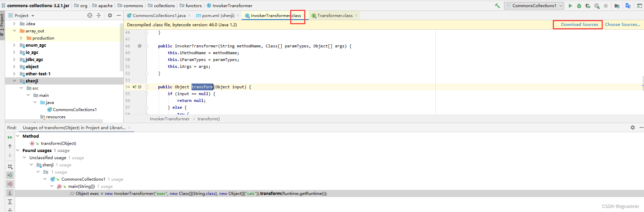Click the Download Sources link
Image resolution: width=644 pixels, height=212 pixels.
579,25
